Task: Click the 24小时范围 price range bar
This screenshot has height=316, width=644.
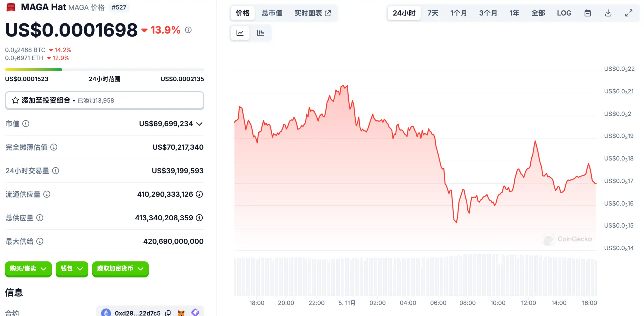Action: tap(104, 70)
